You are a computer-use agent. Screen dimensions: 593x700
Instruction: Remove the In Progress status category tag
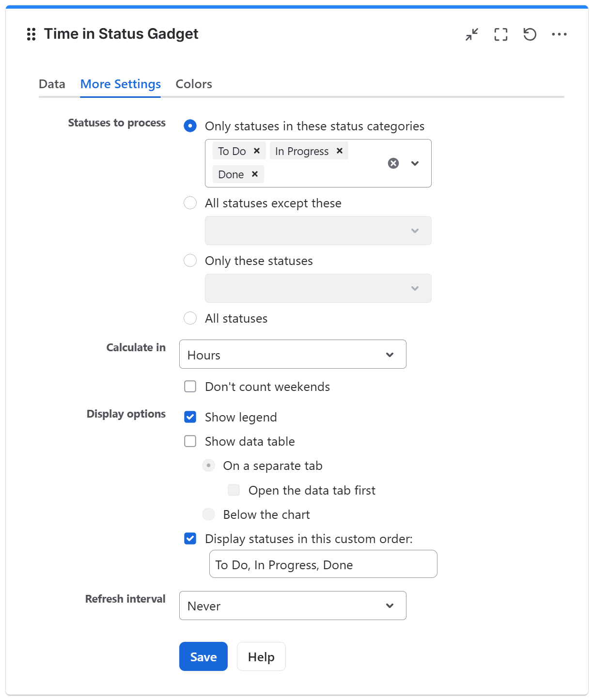tap(340, 151)
